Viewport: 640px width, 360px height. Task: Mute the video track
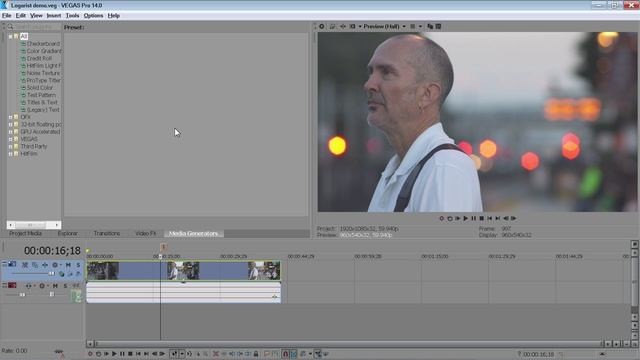tap(68, 265)
